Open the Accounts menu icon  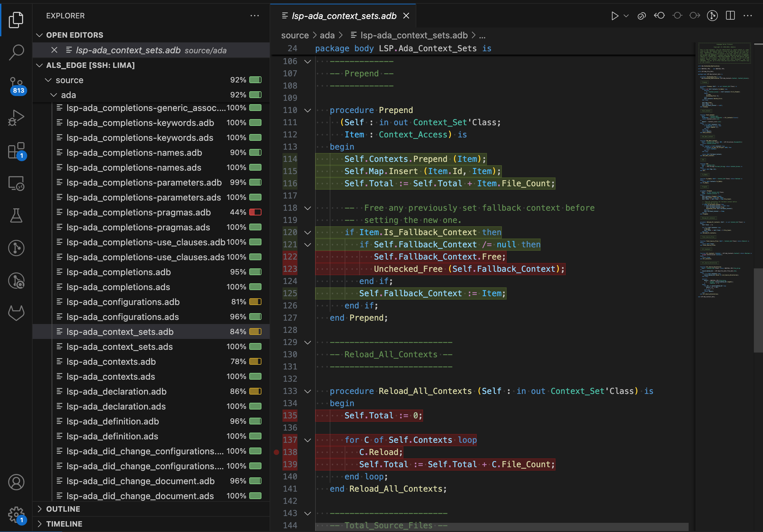16,482
